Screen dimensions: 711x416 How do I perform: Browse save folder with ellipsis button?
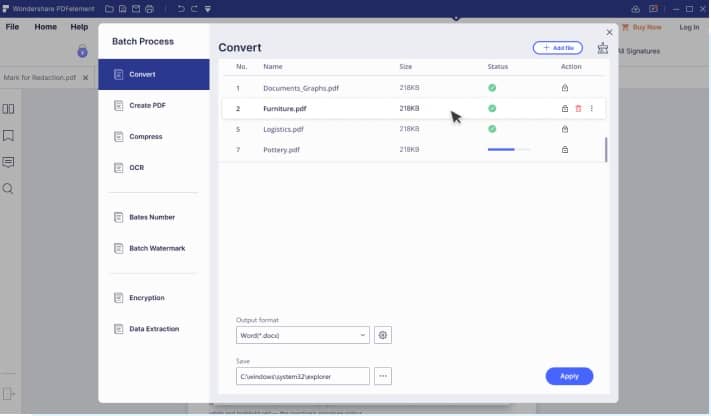(383, 376)
